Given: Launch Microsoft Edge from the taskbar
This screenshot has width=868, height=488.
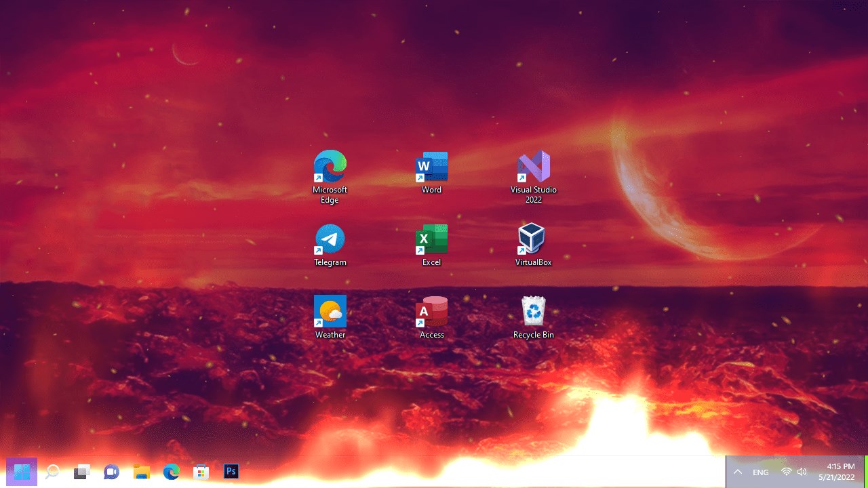Looking at the screenshot, I should (x=172, y=472).
